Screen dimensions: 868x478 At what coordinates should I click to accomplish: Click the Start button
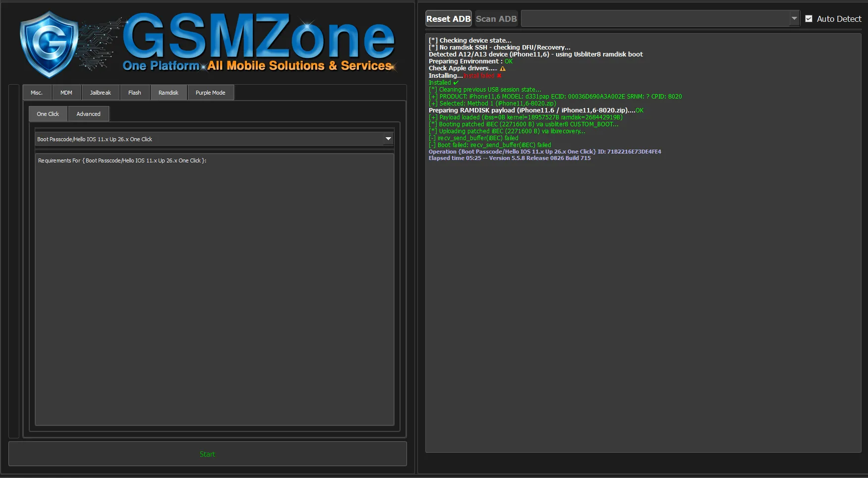pos(207,454)
